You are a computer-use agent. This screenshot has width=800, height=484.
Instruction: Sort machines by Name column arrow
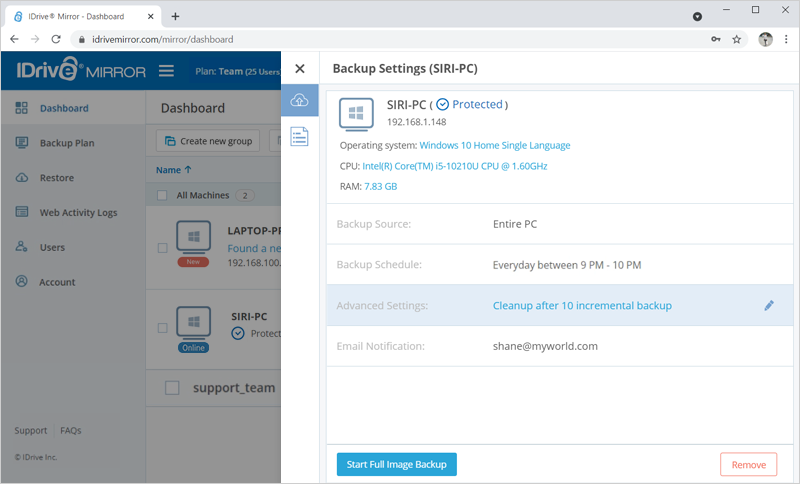click(x=188, y=170)
